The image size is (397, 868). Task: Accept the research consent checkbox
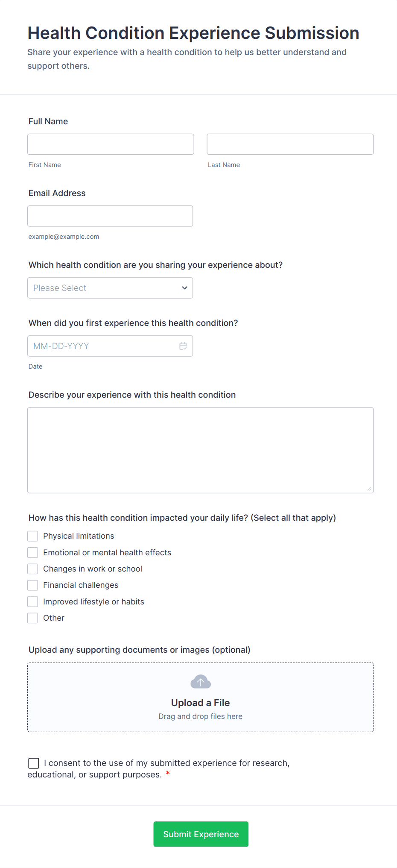click(x=34, y=763)
